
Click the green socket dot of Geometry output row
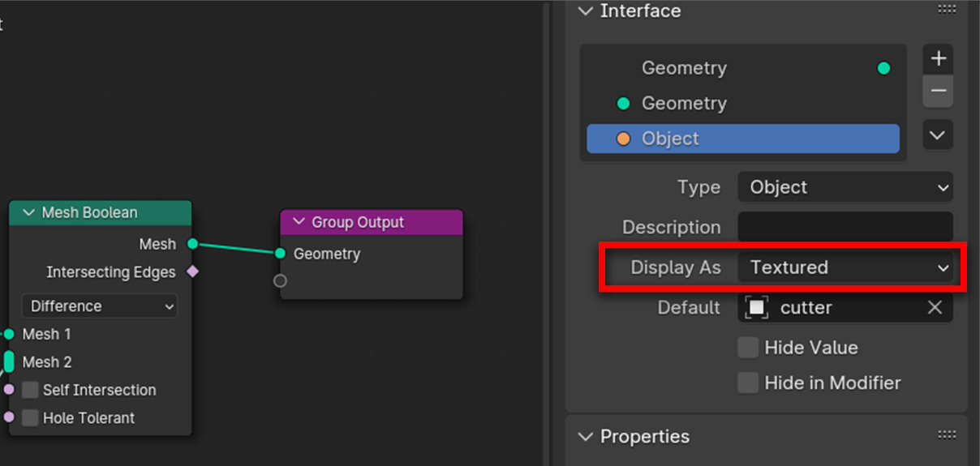(884, 68)
